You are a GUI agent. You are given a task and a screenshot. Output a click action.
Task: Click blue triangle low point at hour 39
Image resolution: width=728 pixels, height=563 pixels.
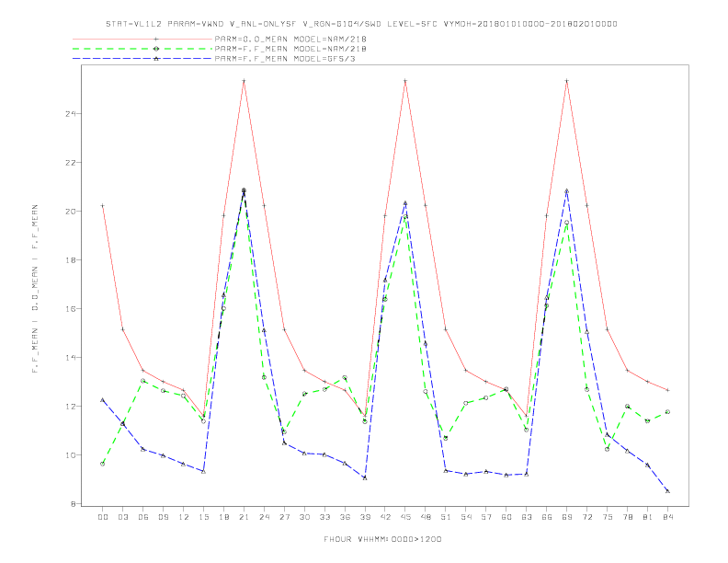tap(365, 477)
